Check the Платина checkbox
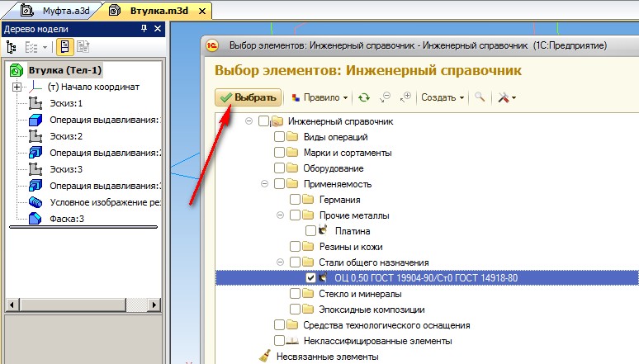Screen dimensions: 639x364 [311, 231]
